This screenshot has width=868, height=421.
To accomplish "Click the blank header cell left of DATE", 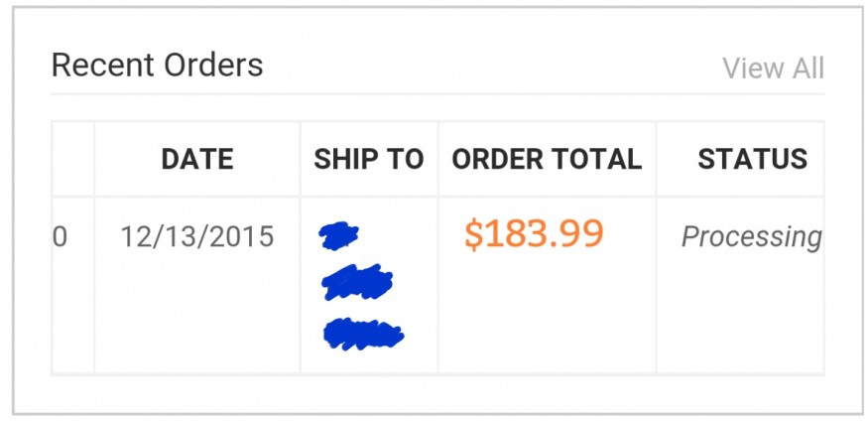I will 72,159.
